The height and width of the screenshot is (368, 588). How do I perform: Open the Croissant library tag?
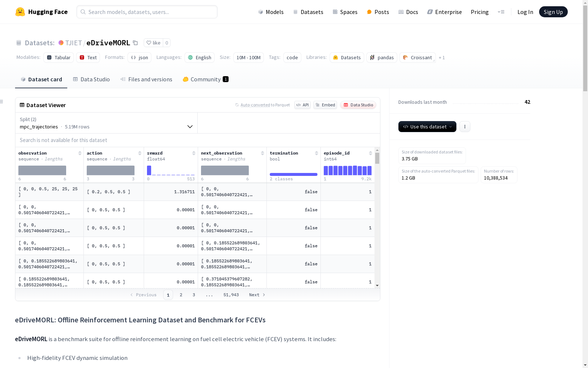417,57
